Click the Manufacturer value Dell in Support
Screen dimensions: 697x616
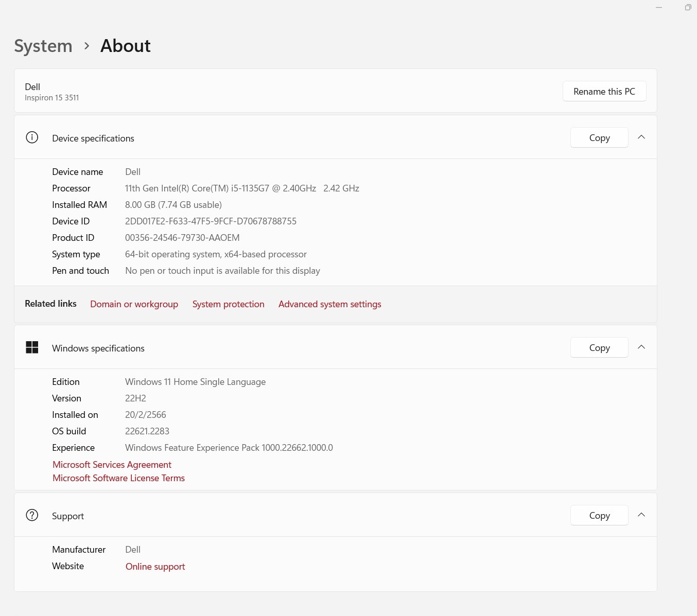coord(133,550)
